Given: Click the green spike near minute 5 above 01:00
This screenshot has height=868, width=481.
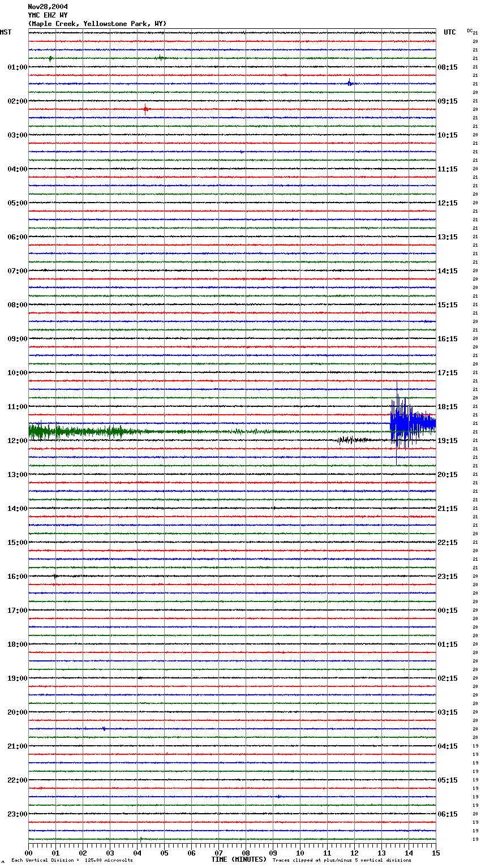Looking at the screenshot, I should click(x=161, y=58).
